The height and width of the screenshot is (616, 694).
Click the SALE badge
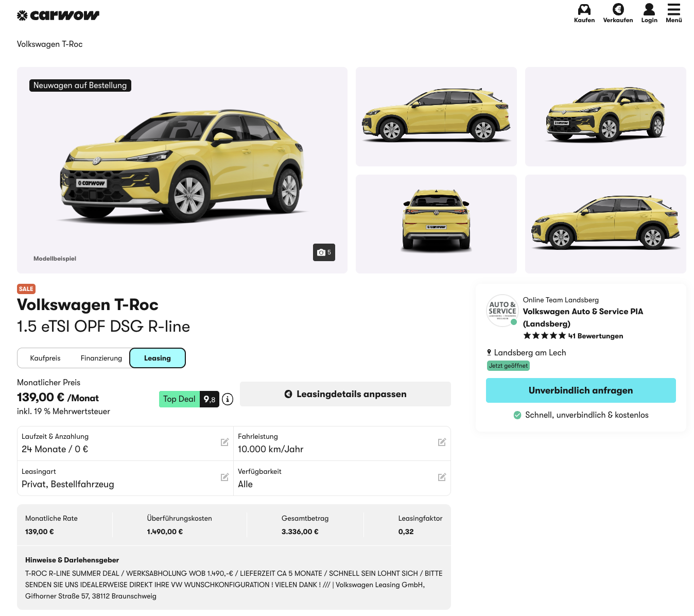click(26, 289)
